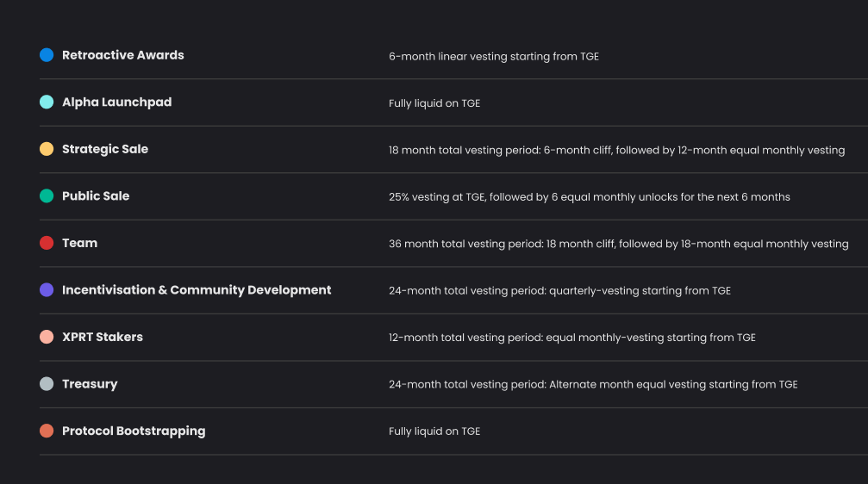Click the Public Sale 25% vesting description
The image size is (868, 484).
point(589,197)
